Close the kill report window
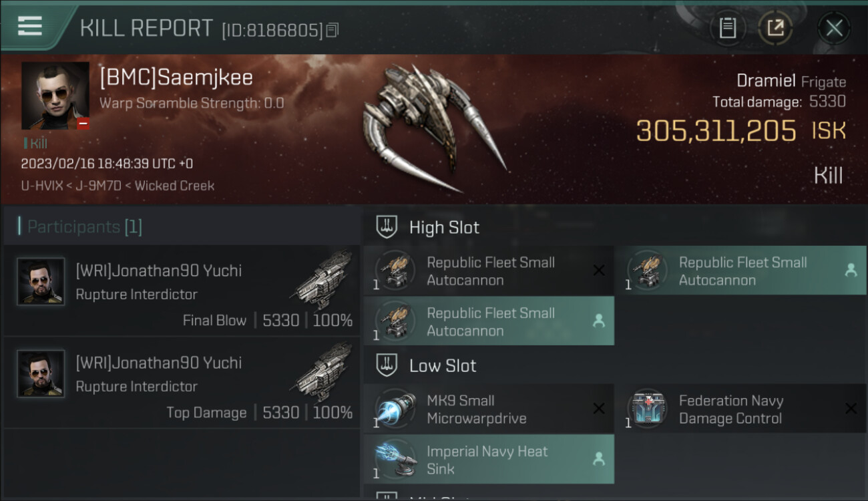Viewport: 868px width, 501px height. 834,28
